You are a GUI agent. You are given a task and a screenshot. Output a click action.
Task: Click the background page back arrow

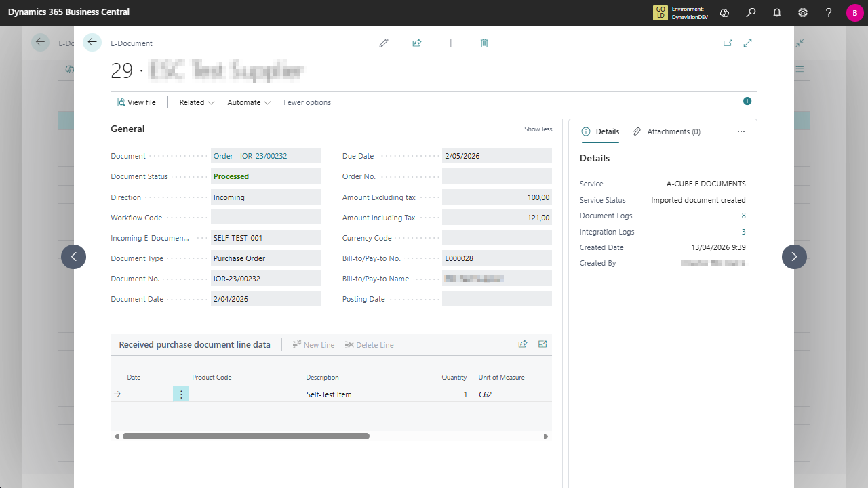(41, 43)
